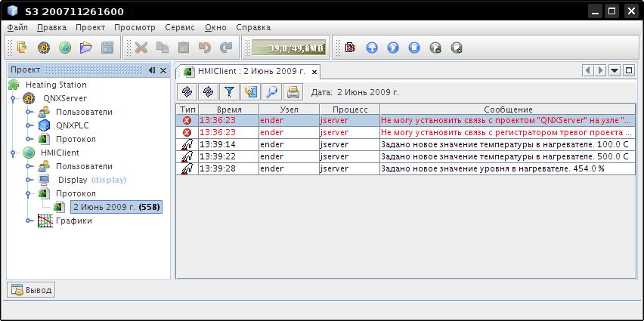Click the column settings icon in protocol toolbar
Image resolution: width=644 pixels, height=321 pixels.
coord(250,92)
